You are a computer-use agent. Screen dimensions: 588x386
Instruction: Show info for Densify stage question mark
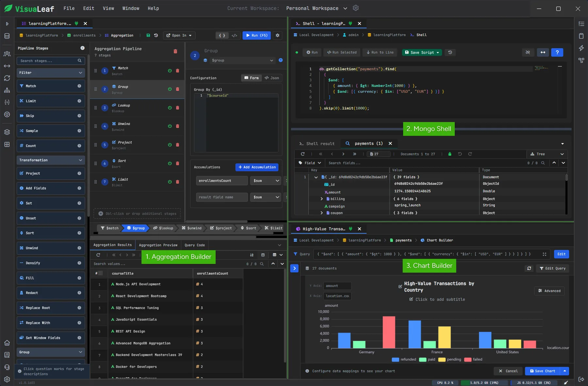tap(79, 263)
